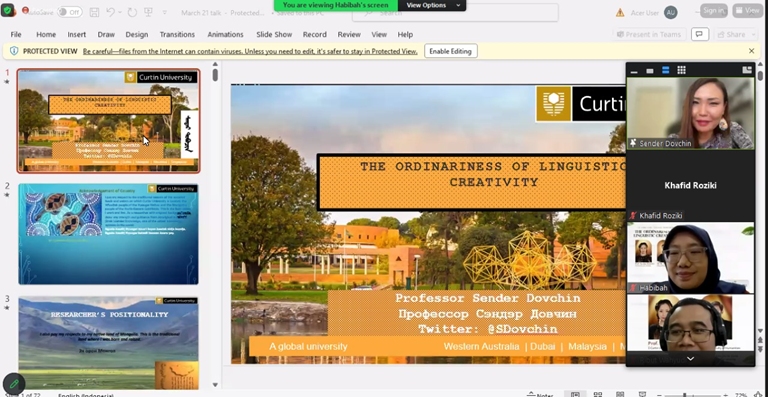Select slide 1 thumbnail in panel
Screen dimensions: 768x397
[109, 121]
